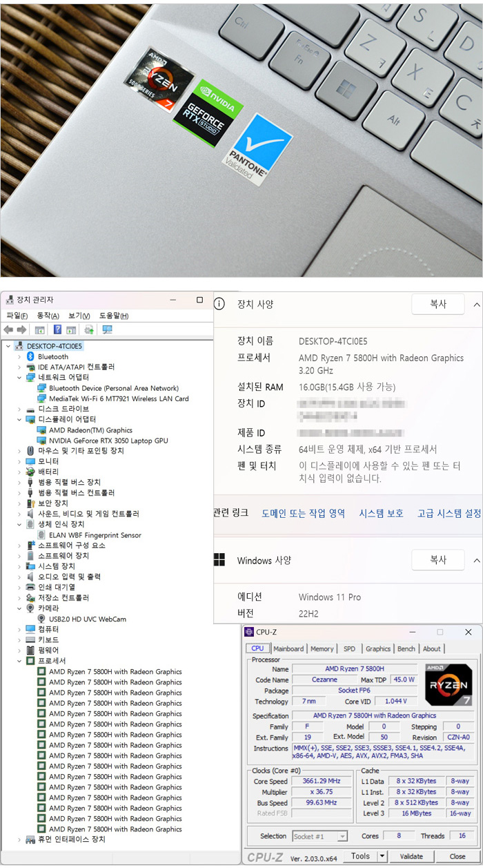Open Help via the blue question mark icon
This screenshot has height=868, width=483.
pyautogui.click(x=58, y=329)
